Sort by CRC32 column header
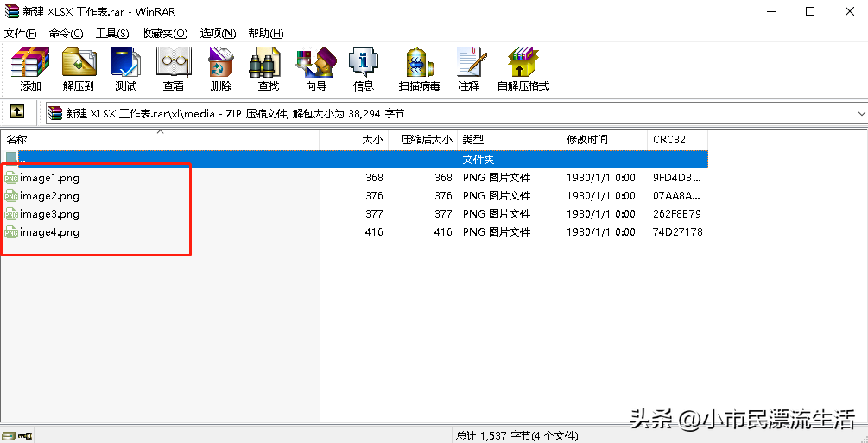This screenshot has height=443, width=868. pos(678,140)
